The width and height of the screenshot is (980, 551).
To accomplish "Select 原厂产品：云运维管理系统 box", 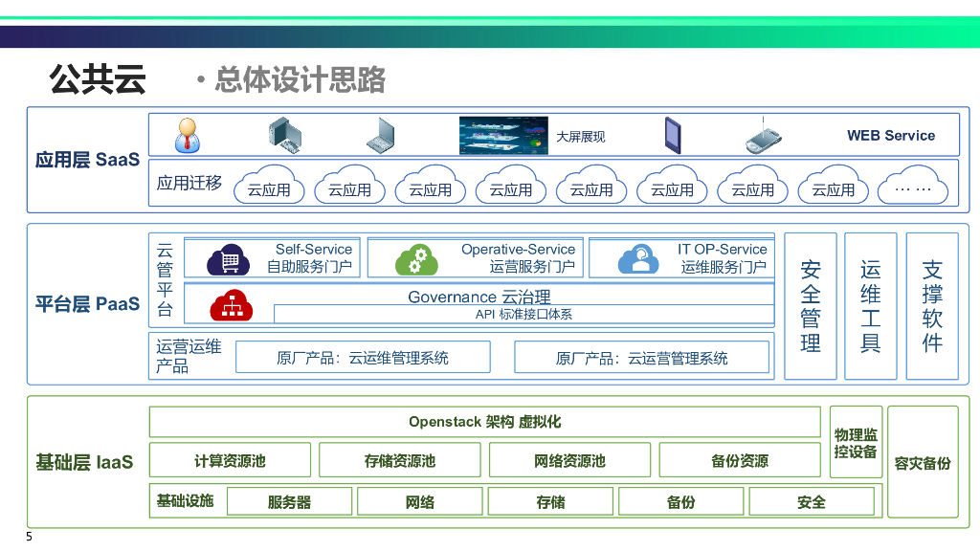I will (x=363, y=358).
